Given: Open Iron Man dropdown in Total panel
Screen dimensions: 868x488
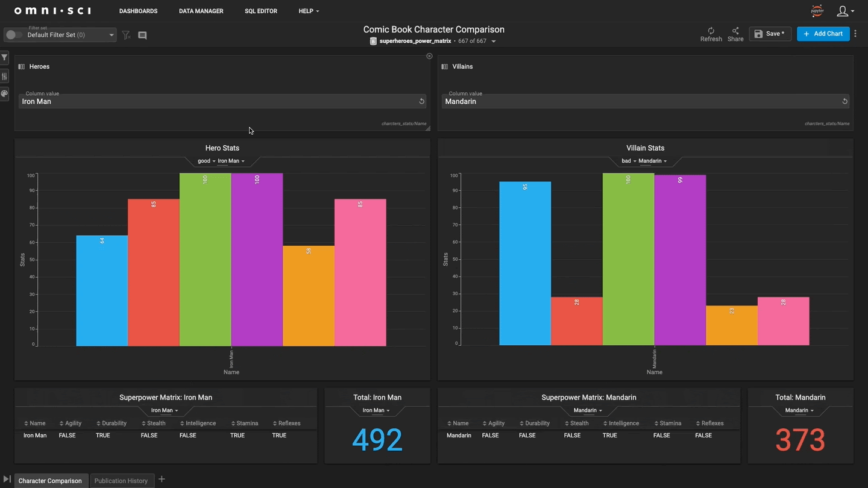Looking at the screenshot, I should [376, 410].
